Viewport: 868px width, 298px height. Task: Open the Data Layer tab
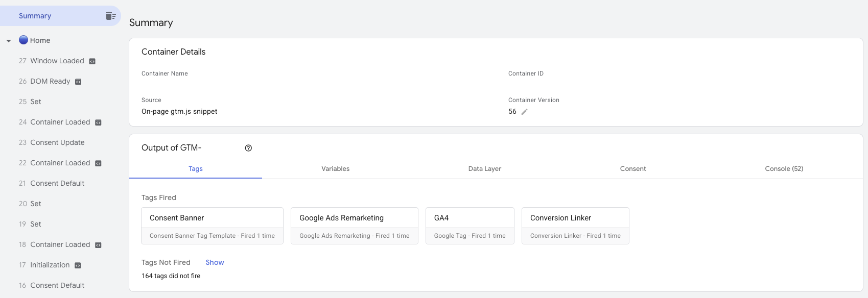click(x=484, y=169)
